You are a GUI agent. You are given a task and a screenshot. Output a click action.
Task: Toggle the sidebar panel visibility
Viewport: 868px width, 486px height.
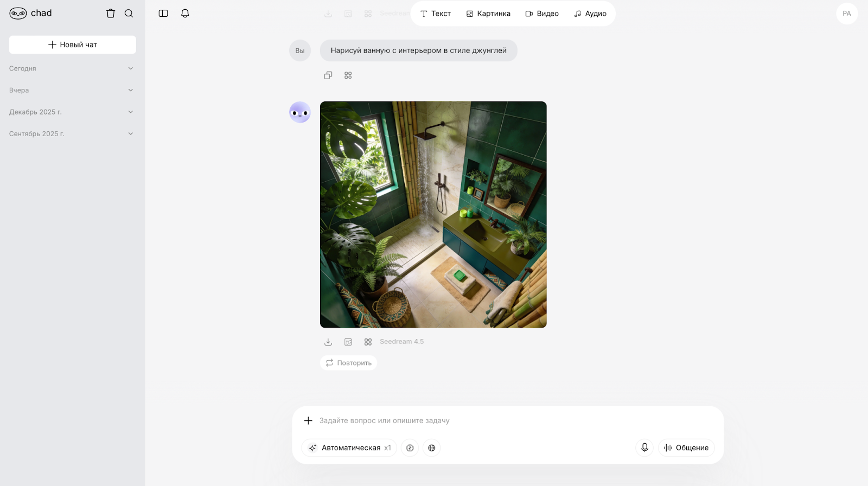pyautogui.click(x=163, y=14)
